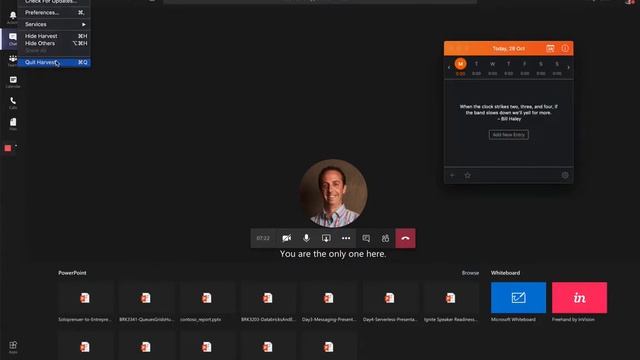Screen dimensions: 640x360
Task: Open the Chat section in Teams sidebar
Action: 13,39
